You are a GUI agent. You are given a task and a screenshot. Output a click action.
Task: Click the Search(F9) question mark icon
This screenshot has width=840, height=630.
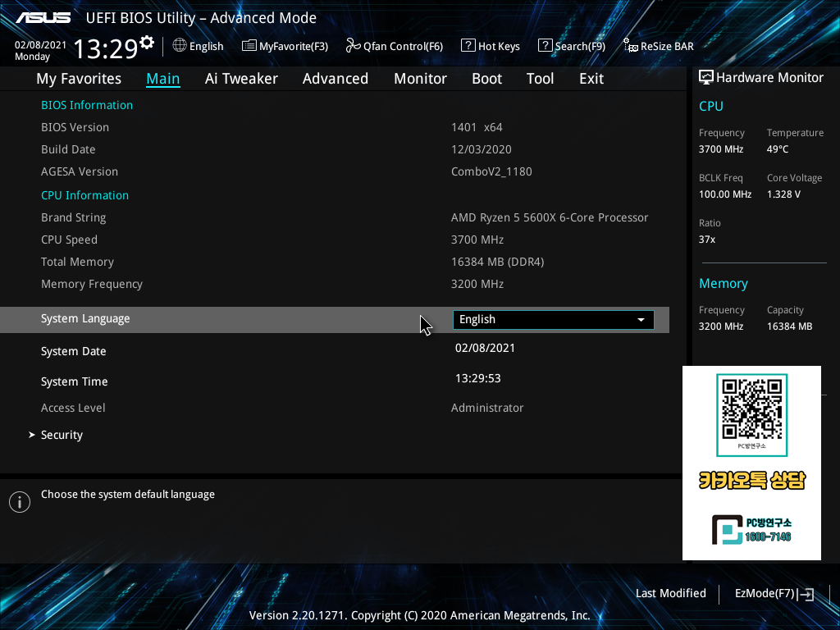545,46
